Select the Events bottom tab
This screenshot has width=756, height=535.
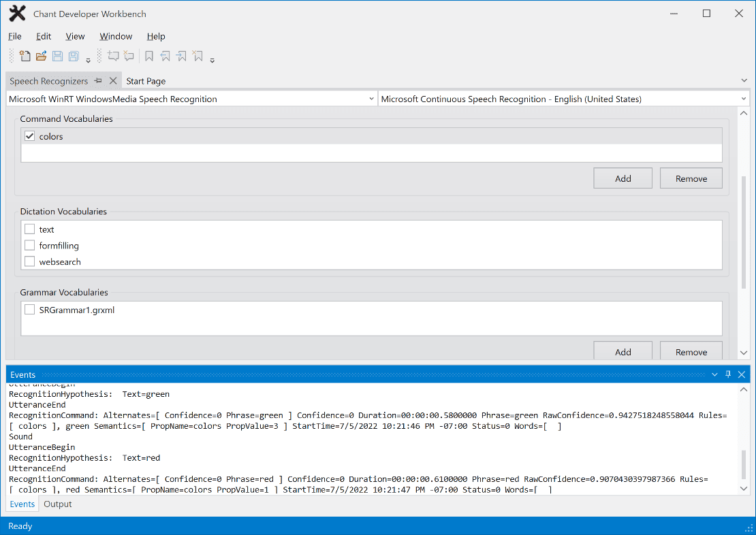(22, 504)
